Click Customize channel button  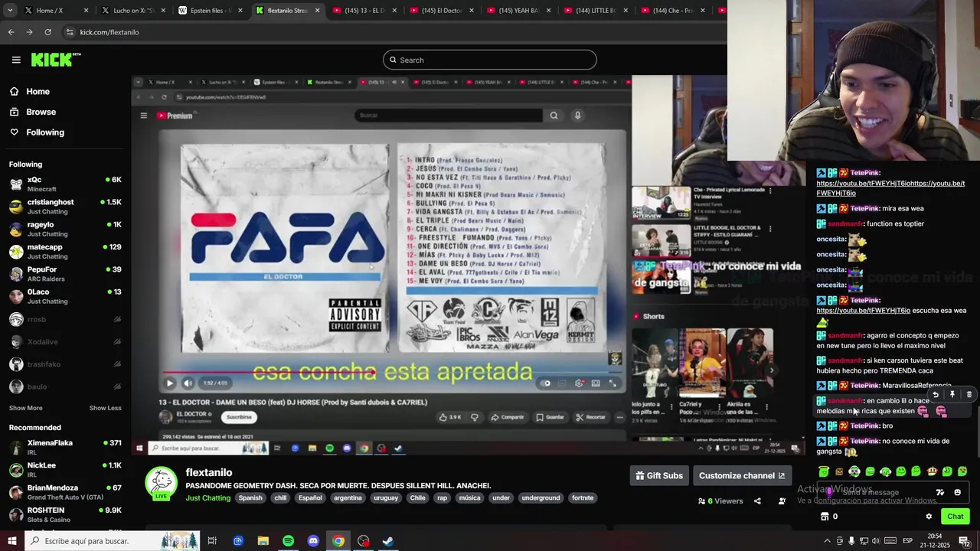tap(742, 476)
